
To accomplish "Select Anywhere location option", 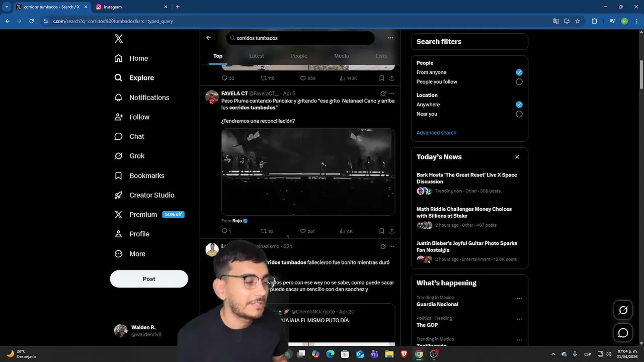I will pos(519,105).
